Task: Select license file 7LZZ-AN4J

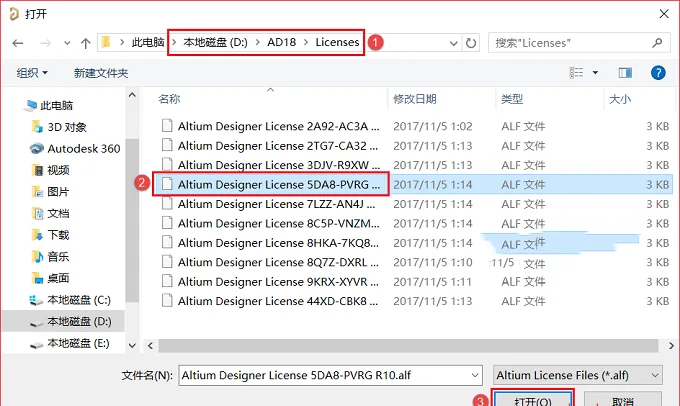Action: pyautogui.click(x=276, y=204)
